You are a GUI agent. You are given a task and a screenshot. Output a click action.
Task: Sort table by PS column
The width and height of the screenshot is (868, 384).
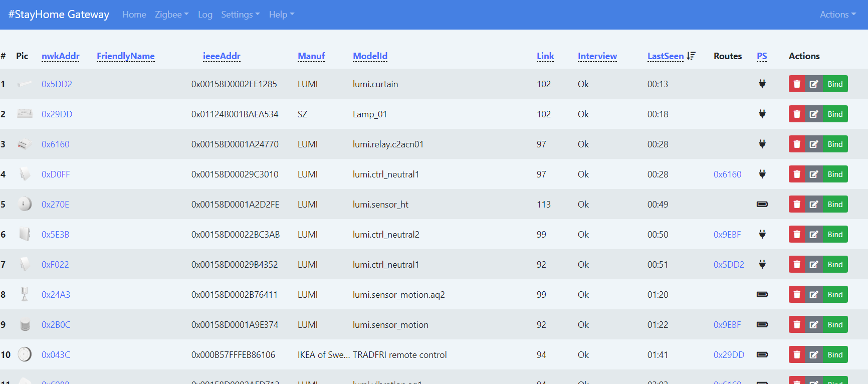click(x=762, y=56)
